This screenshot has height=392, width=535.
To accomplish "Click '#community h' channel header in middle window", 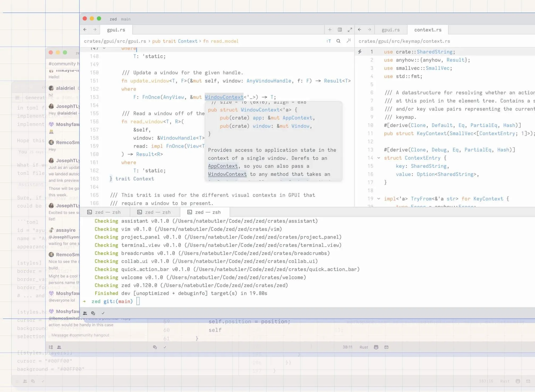I will coord(64,63).
